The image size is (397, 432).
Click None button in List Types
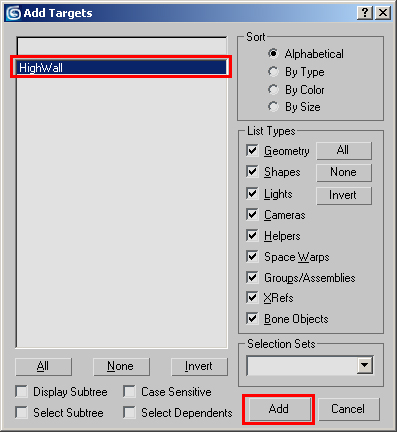point(344,172)
